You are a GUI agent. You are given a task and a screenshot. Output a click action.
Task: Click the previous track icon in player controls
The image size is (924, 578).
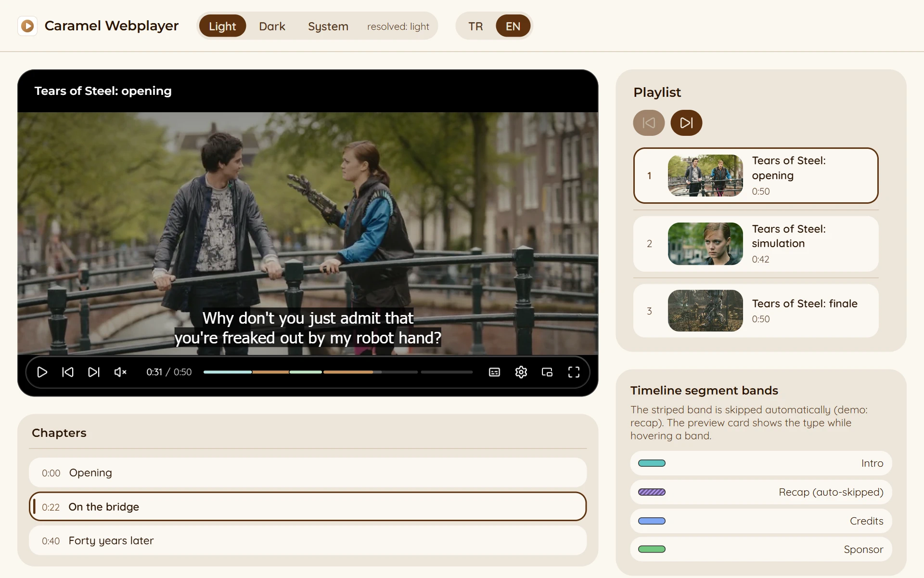[68, 372]
